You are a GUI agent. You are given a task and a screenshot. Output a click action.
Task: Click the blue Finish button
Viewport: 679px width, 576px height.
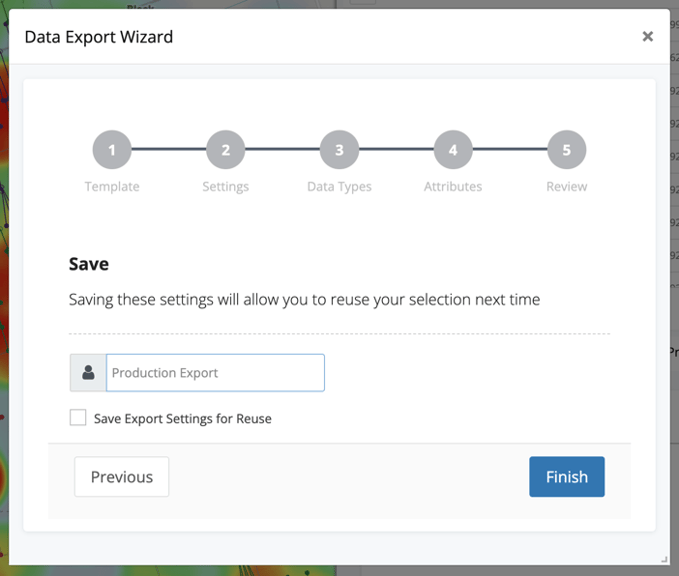pyautogui.click(x=567, y=477)
